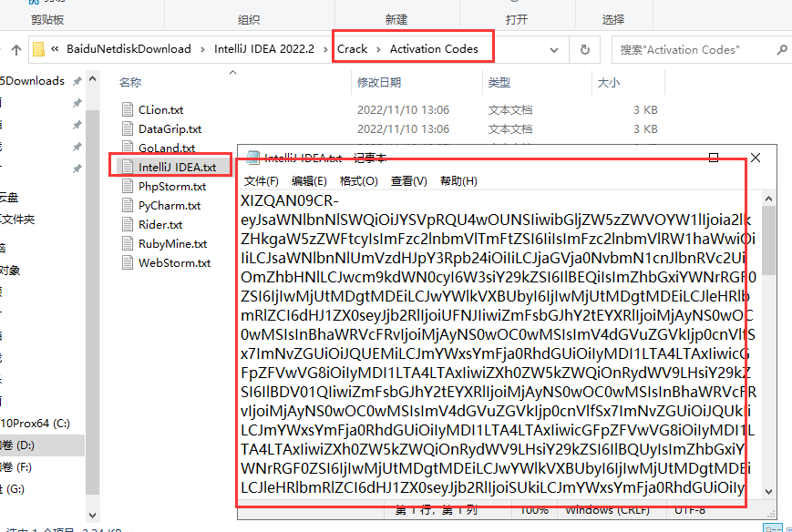The image size is (792, 532).
Task: Click the search magnifier icon
Action: tap(782, 49)
